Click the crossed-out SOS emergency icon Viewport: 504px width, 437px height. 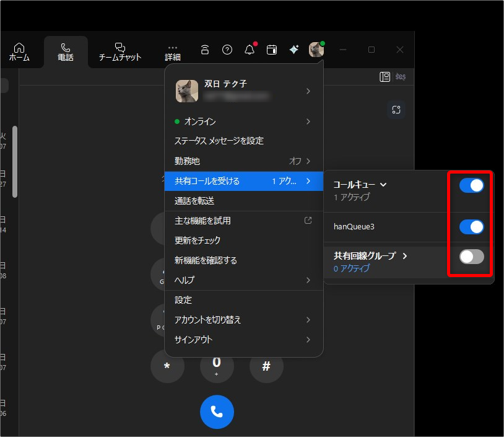coord(400,77)
